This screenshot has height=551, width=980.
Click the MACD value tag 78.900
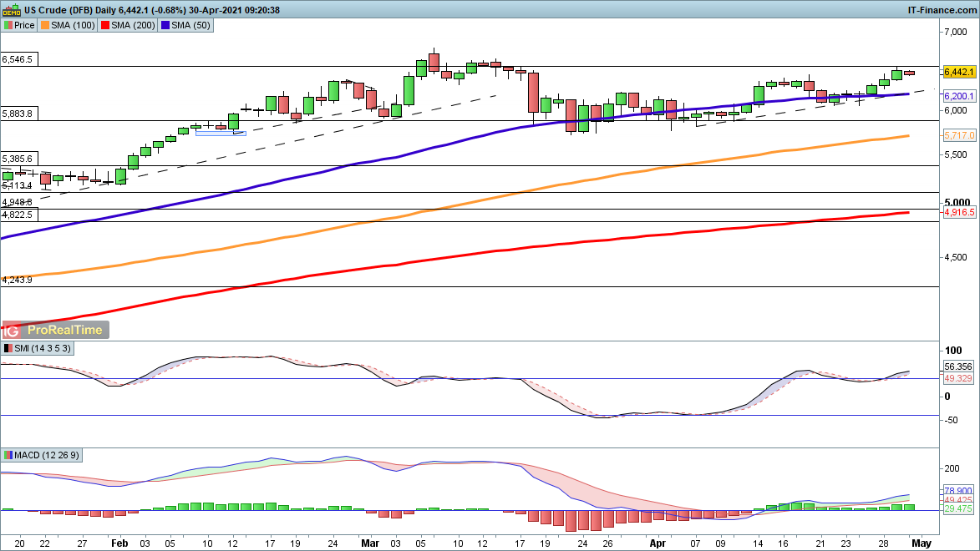click(x=958, y=491)
